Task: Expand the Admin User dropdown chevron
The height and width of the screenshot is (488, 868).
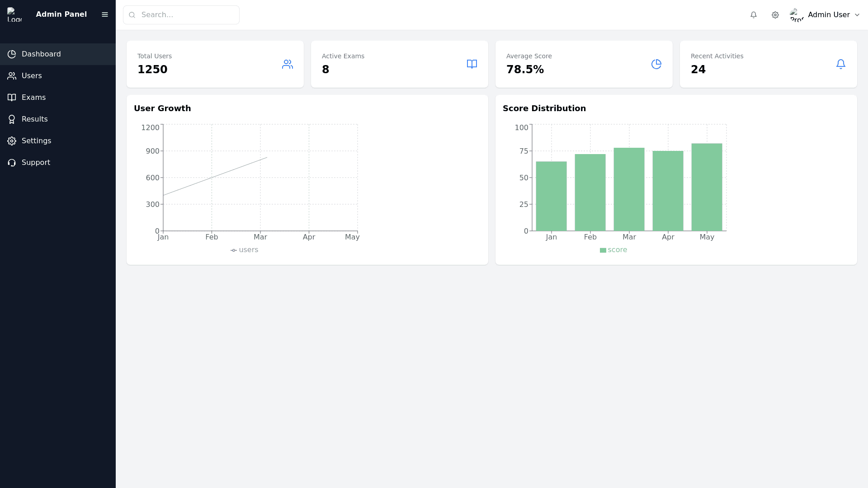Action: click(857, 15)
